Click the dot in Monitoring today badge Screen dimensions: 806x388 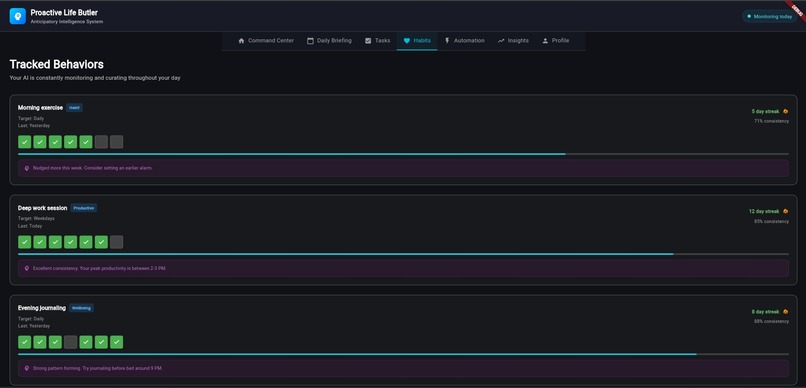pos(749,16)
